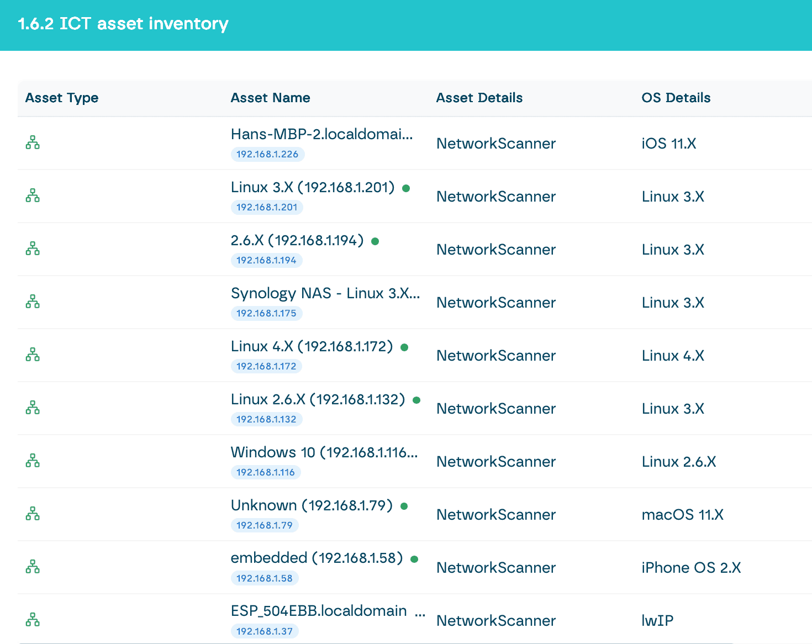
Task: Click the network icon in the Hans-MBP-2 row
Action: click(x=33, y=142)
